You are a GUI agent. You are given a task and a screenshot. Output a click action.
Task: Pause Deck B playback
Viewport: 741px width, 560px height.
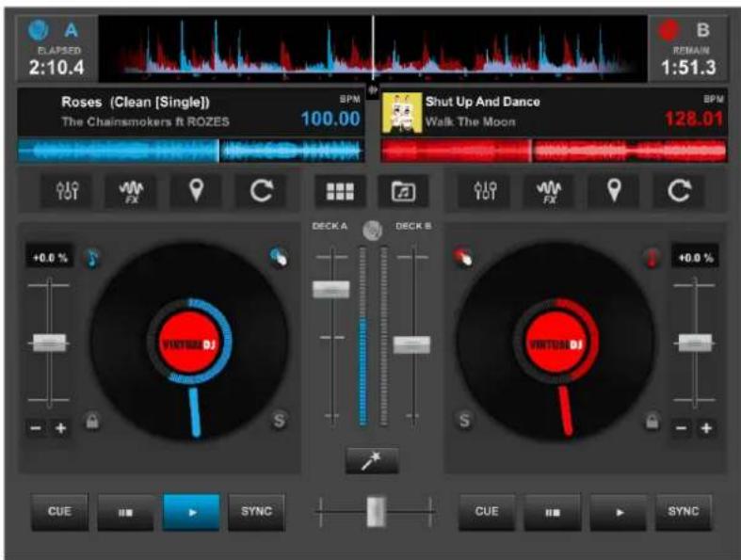coord(553,512)
